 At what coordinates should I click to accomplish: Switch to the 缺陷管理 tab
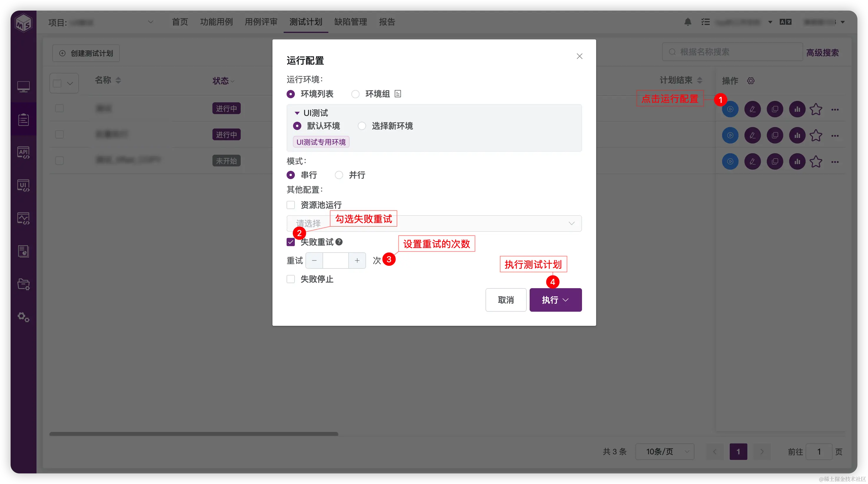(x=350, y=21)
